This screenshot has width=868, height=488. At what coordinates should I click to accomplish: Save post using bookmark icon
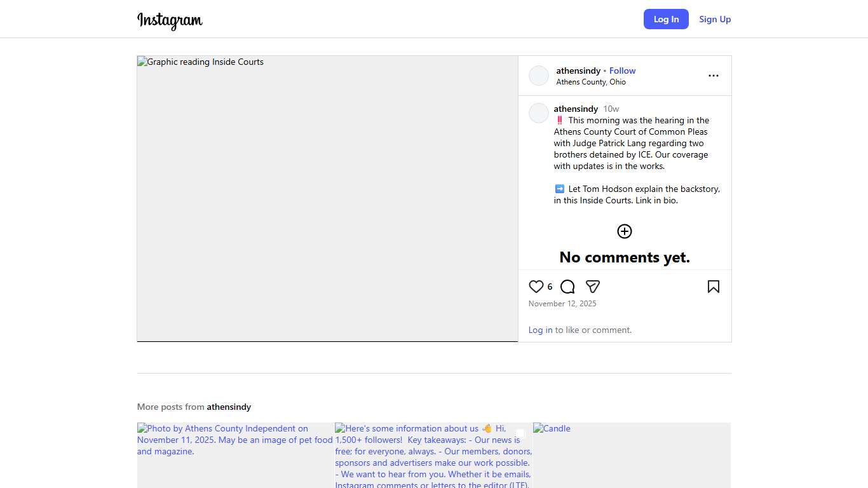[713, 287]
